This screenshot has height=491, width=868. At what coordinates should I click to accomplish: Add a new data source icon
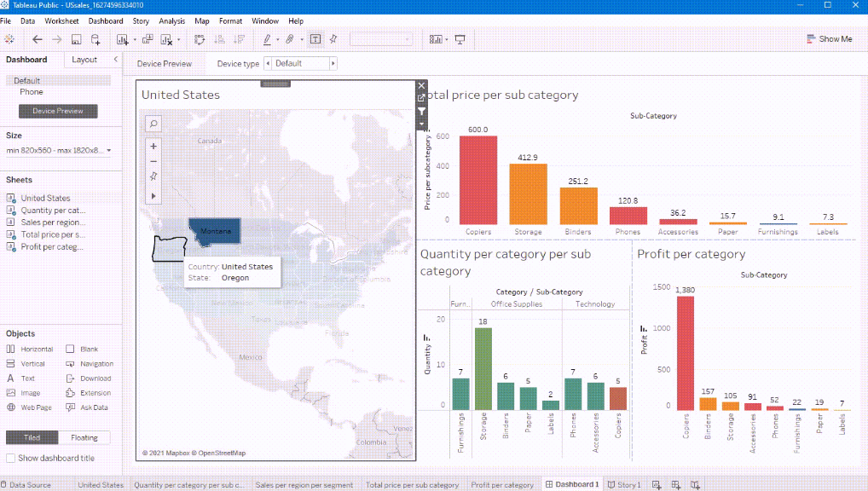point(95,39)
